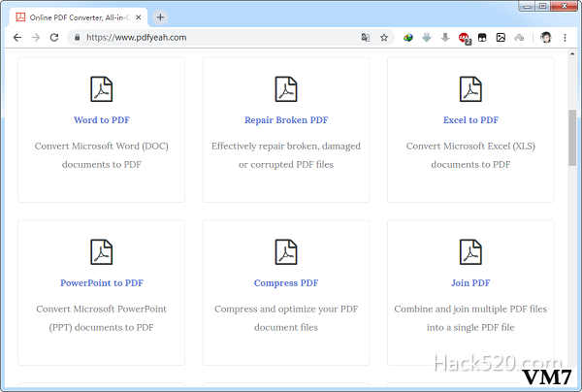This screenshot has width=582, height=392.
Task: Reload the pdfyeah.com page
Action: coord(54,38)
